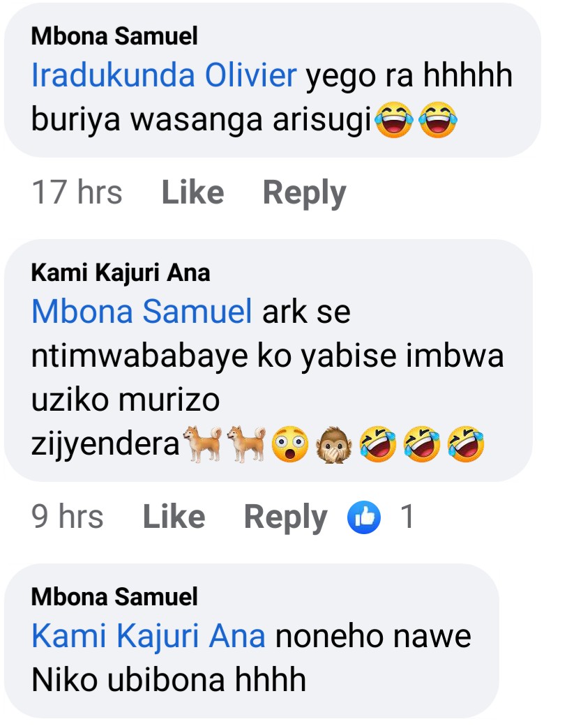
Task: Click the first dog emoji after "zijyendera"
Action: (202, 443)
